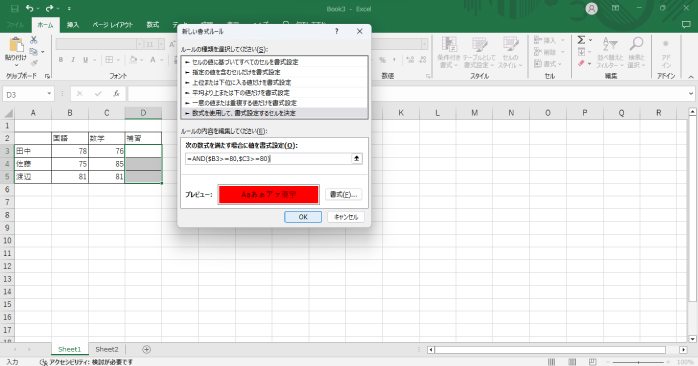
Task: Click the Fill down-arrow icon
Action: [x=581, y=52]
